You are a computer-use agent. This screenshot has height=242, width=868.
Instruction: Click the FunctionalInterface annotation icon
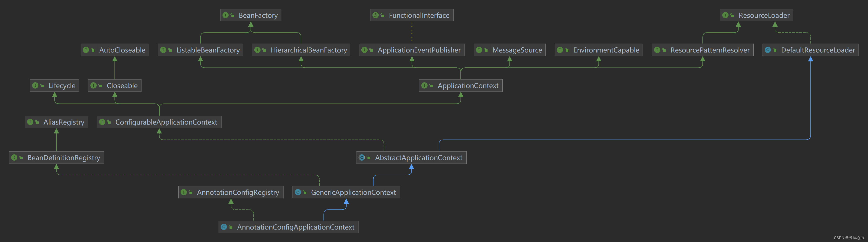point(375,15)
